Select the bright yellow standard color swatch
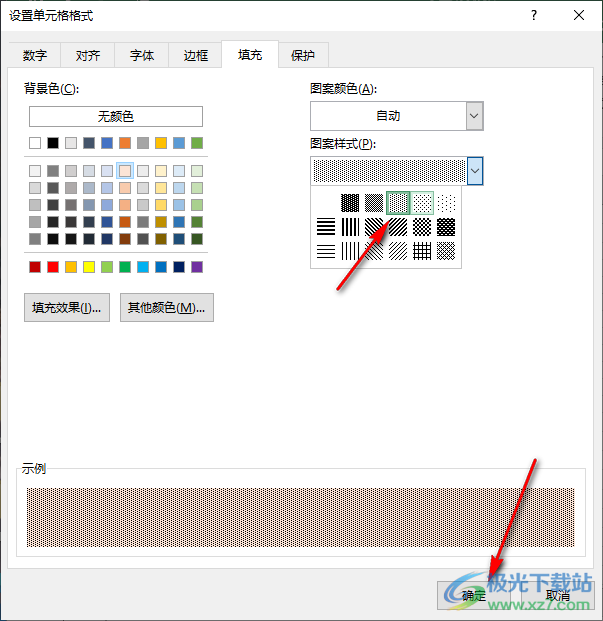 click(89, 267)
